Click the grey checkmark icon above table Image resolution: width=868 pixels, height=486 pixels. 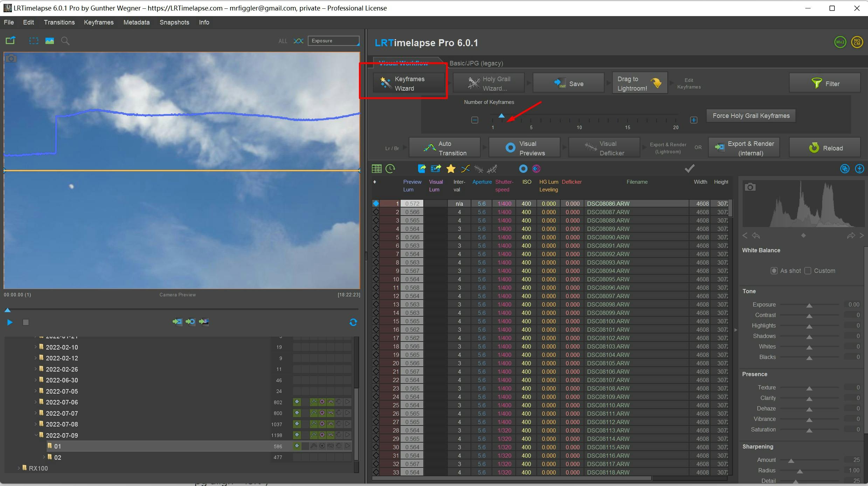tap(689, 168)
